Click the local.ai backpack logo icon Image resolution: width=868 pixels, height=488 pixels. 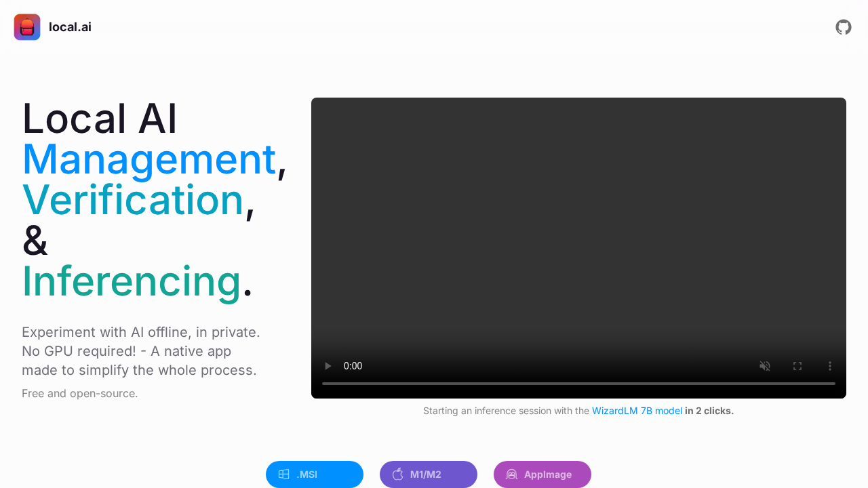click(x=27, y=27)
